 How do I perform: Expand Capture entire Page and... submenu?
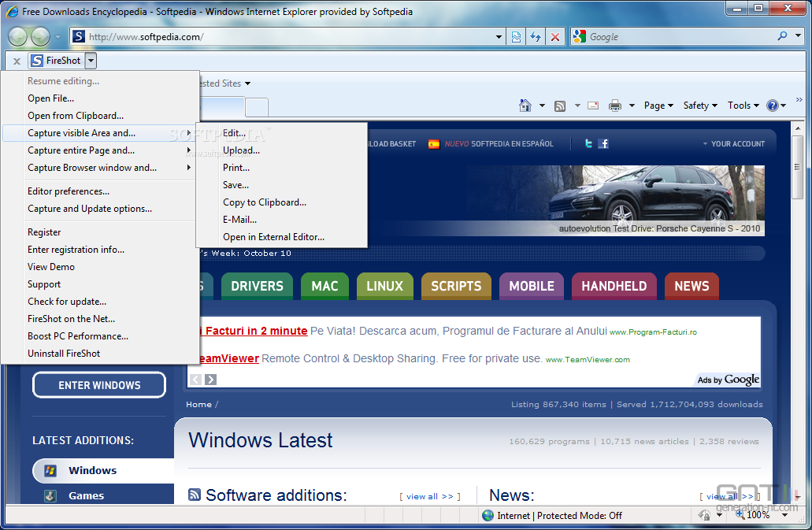(x=98, y=150)
